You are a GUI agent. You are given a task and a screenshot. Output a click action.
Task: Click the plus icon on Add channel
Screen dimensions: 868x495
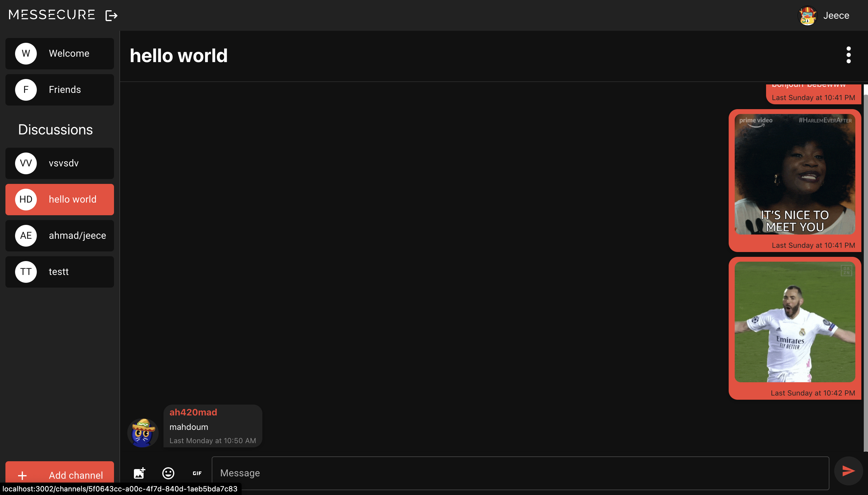22,475
